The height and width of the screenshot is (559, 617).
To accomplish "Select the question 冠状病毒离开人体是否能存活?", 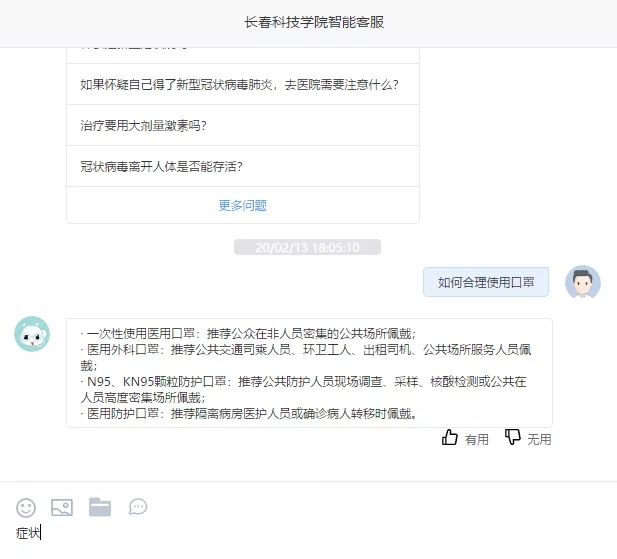I will (x=161, y=166).
